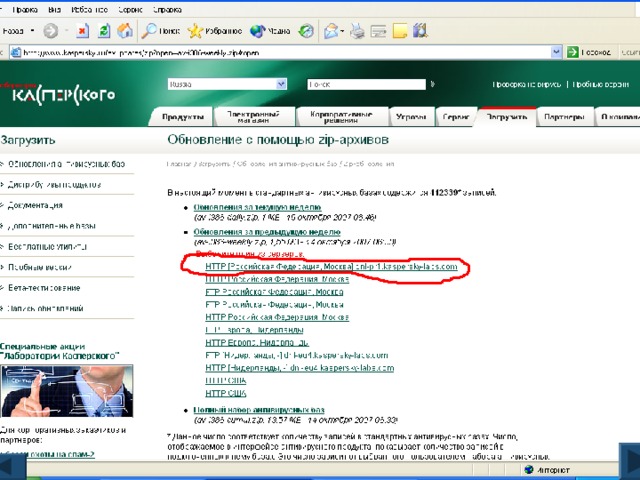Stop page loading with red X icon

pos(82,31)
